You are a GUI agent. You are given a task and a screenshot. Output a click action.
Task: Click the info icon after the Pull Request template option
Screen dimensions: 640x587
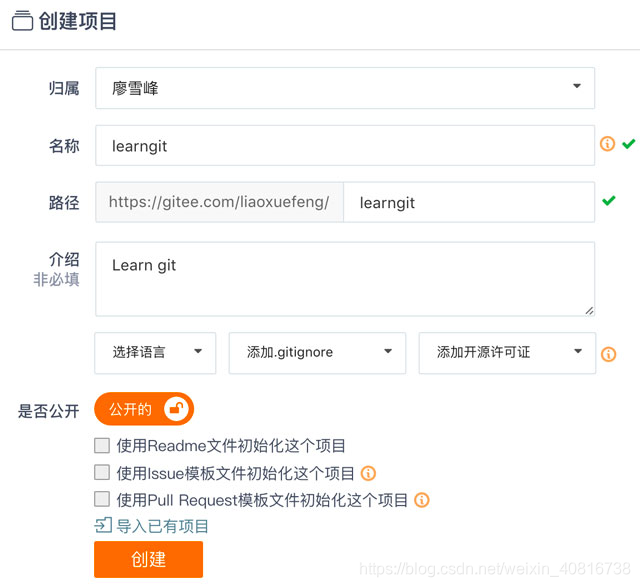point(422,500)
